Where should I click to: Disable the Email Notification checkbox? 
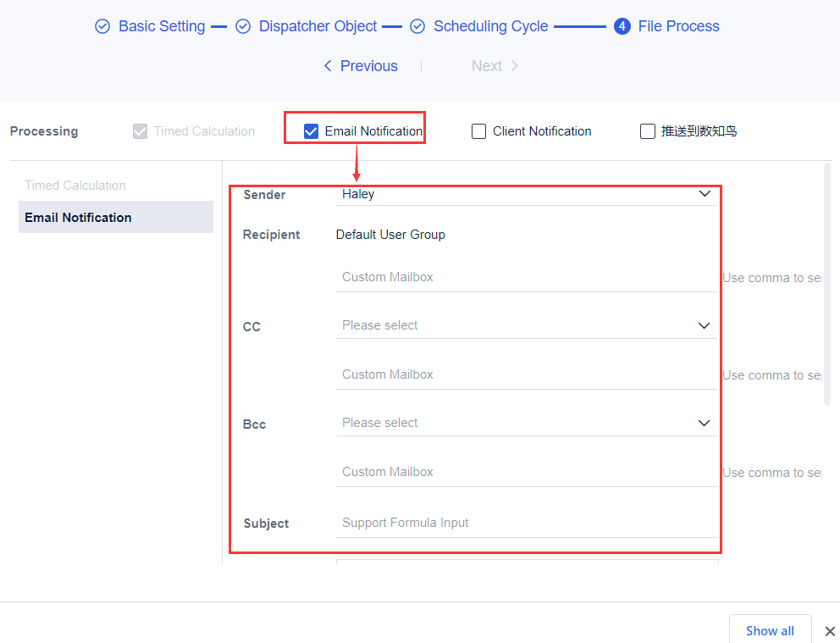click(311, 131)
